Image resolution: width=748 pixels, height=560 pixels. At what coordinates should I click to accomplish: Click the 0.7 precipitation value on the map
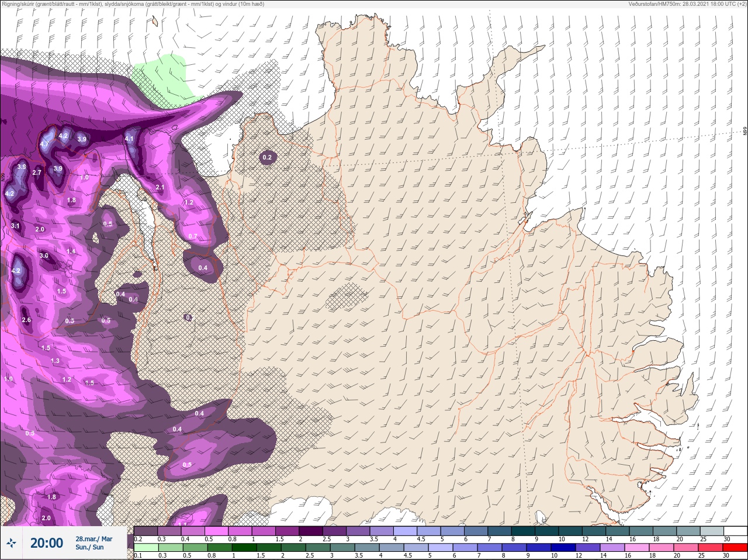tap(193, 236)
